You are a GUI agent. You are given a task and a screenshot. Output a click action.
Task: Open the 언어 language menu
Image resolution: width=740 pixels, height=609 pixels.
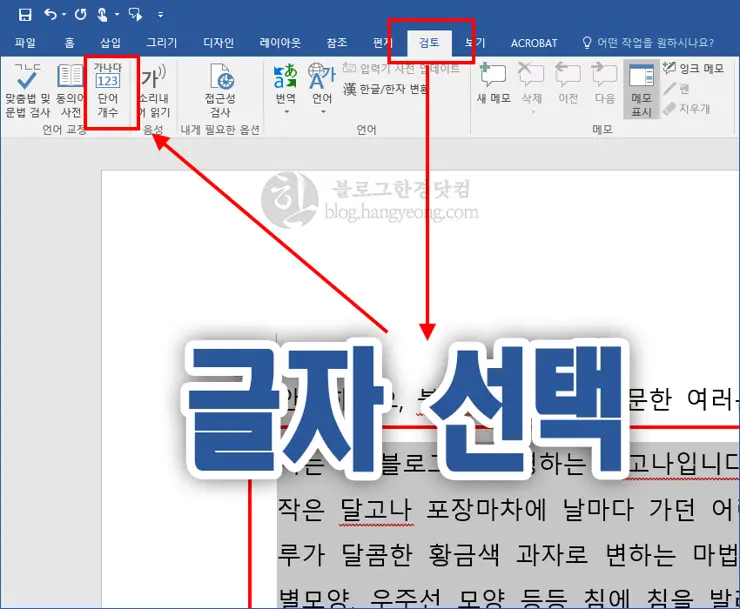322,85
